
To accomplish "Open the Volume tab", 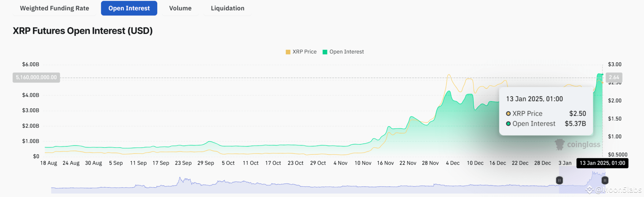I will 180,8.
